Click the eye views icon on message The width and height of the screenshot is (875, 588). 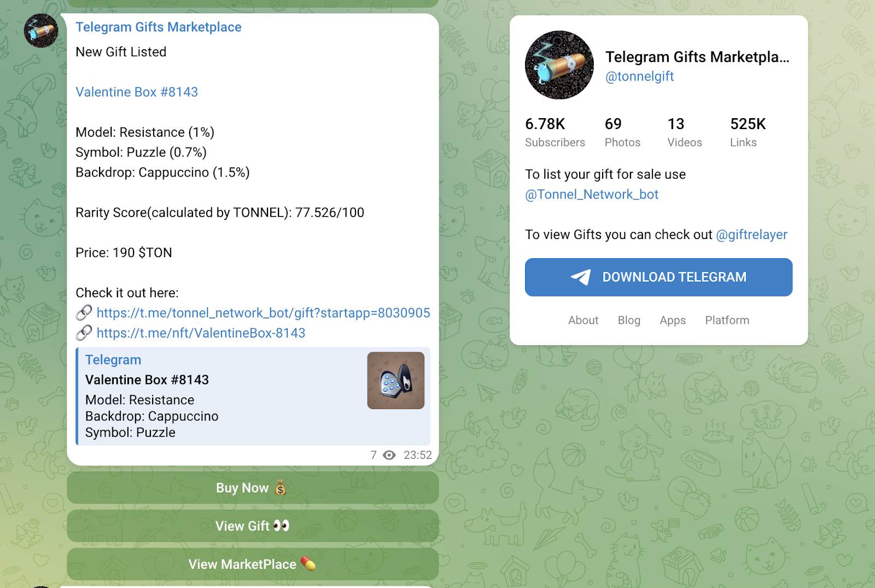pos(389,455)
